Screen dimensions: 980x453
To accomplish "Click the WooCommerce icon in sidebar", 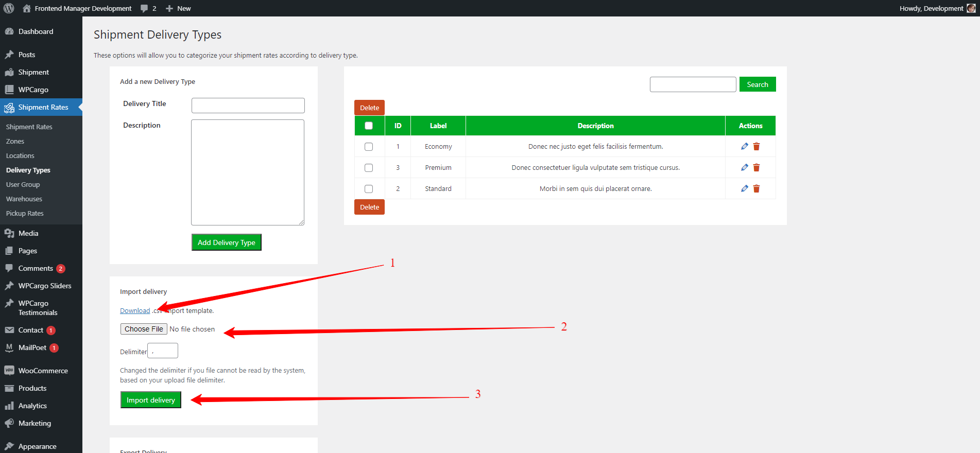I will click(x=9, y=371).
